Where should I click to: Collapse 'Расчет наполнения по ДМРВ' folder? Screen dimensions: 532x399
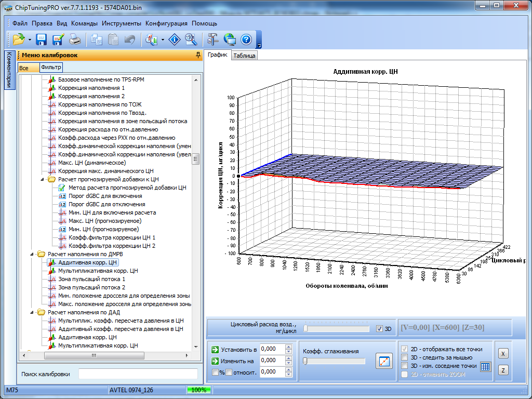(x=32, y=254)
